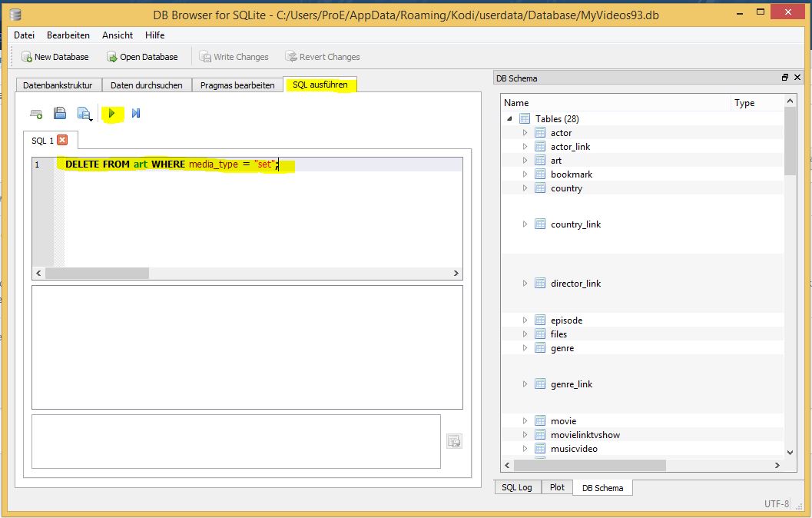Switch to the Pragmas bearbeiten tab

pos(237,85)
